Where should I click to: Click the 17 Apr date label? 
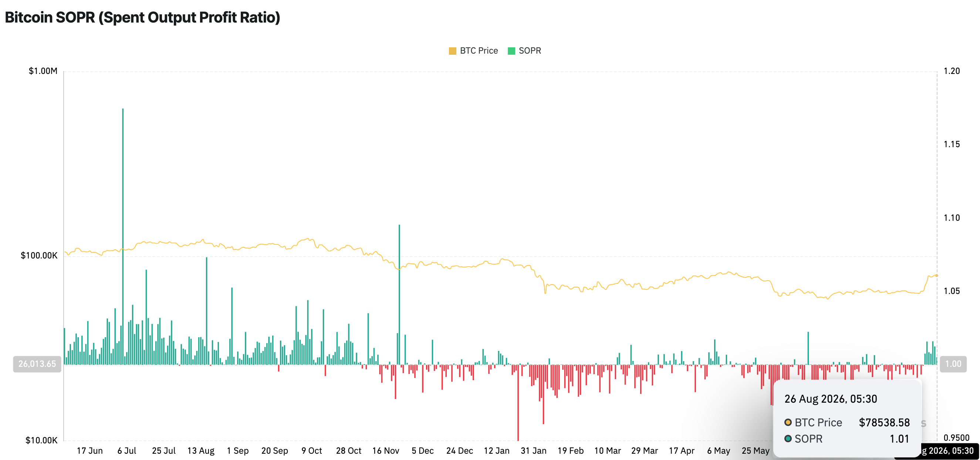coord(682,451)
